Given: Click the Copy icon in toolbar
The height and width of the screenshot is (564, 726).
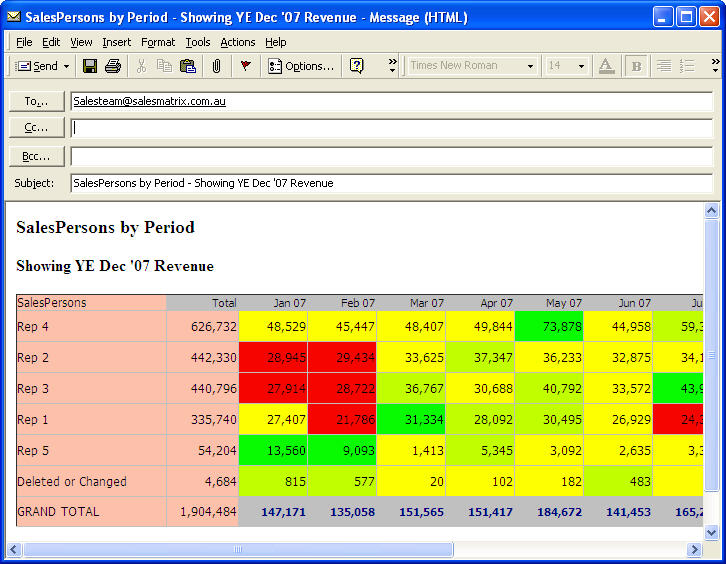Looking at the screenshot, I should (164, 66).
